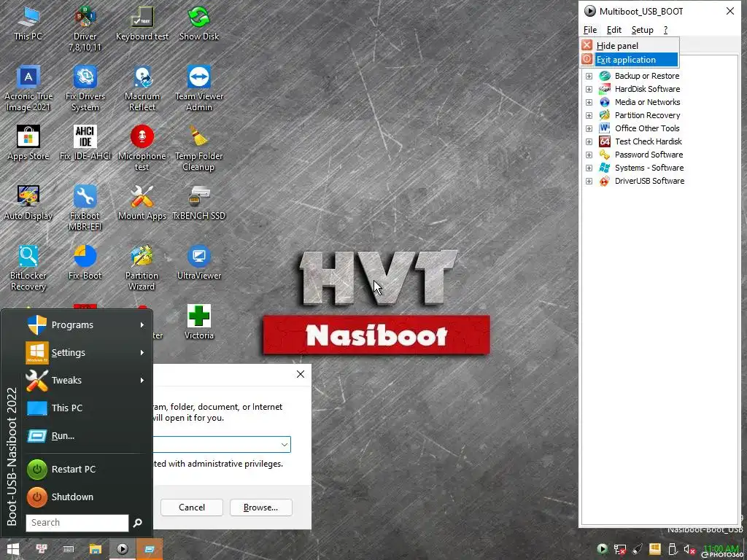Open the on-screen keyboard taskbar icon

click(69, 549)
